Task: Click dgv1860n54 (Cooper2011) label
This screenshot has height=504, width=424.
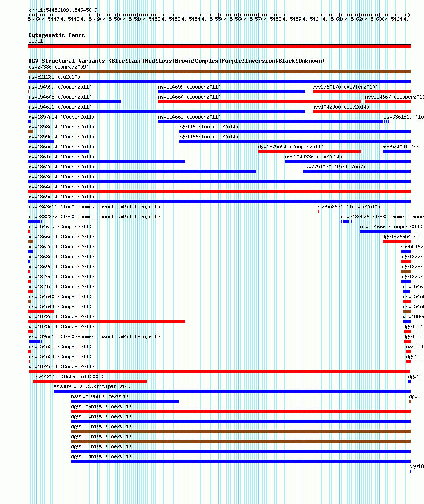Action: coord(61,147)
